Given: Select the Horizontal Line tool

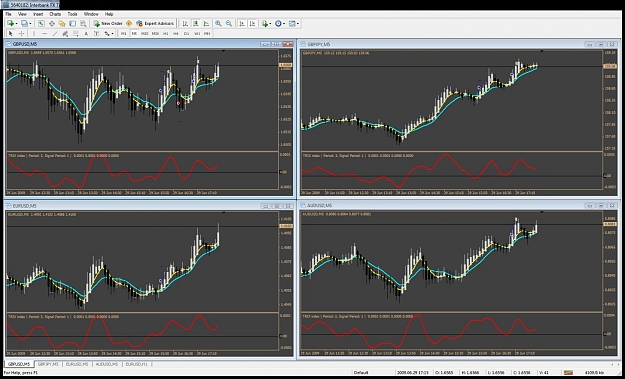Looking at the screenshot, I should point(45,33).
